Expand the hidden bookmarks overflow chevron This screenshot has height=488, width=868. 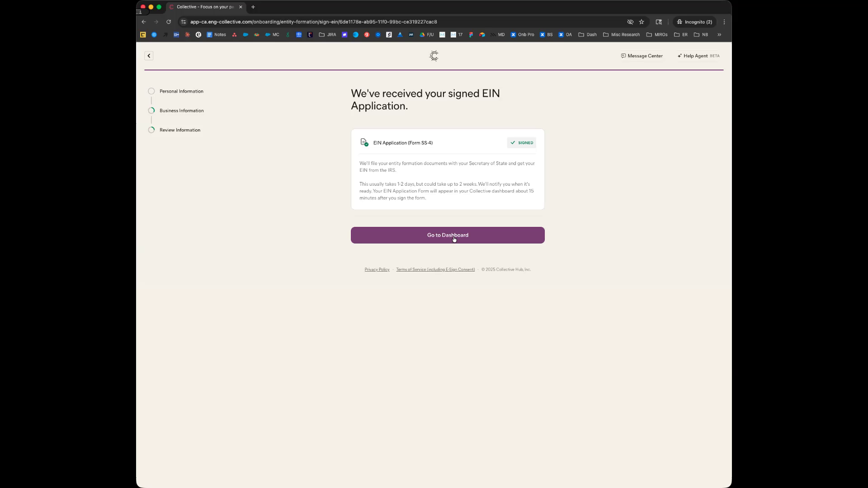(719, 34)
